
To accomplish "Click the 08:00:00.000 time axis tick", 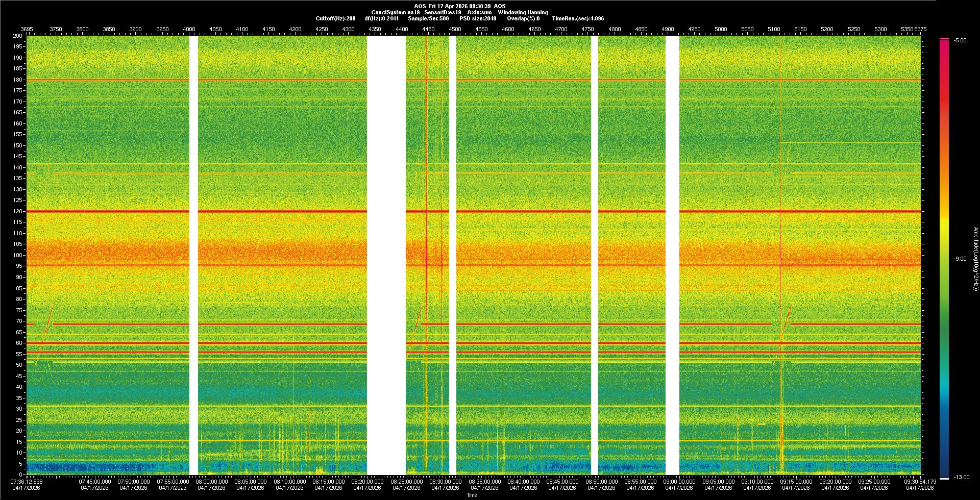I will pyautogui.click(x=212, y=482).
